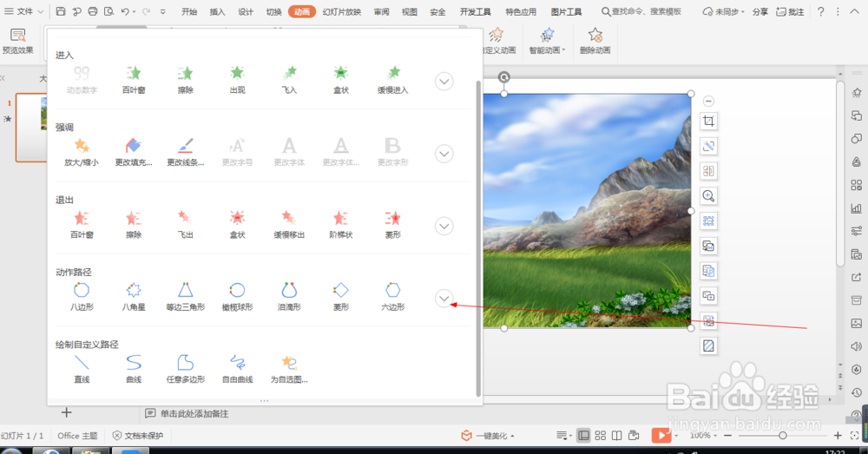The image size is (868, 454).
Task: Apply the 擦除 entrance effect
Action: pyautogui.click(x=186, y=80)
